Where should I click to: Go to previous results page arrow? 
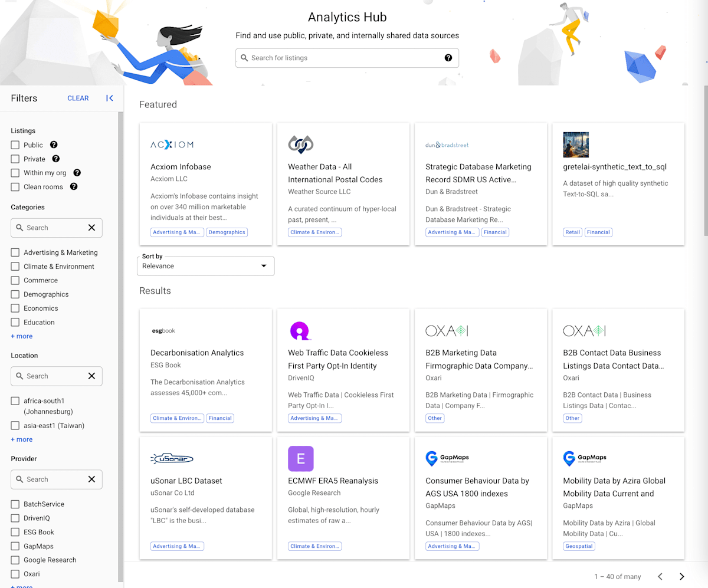click(x=660, y=576)
